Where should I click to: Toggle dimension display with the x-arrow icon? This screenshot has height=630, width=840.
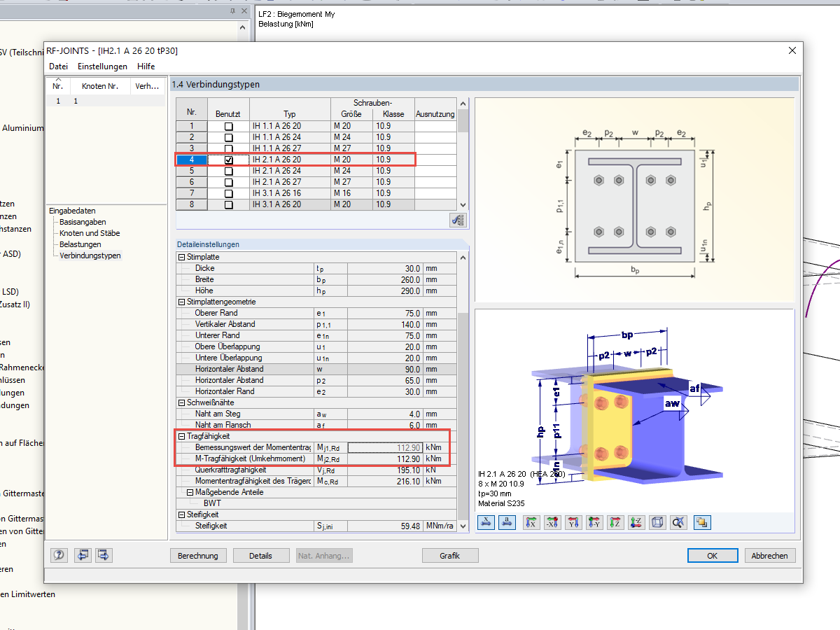pos(487,521)
